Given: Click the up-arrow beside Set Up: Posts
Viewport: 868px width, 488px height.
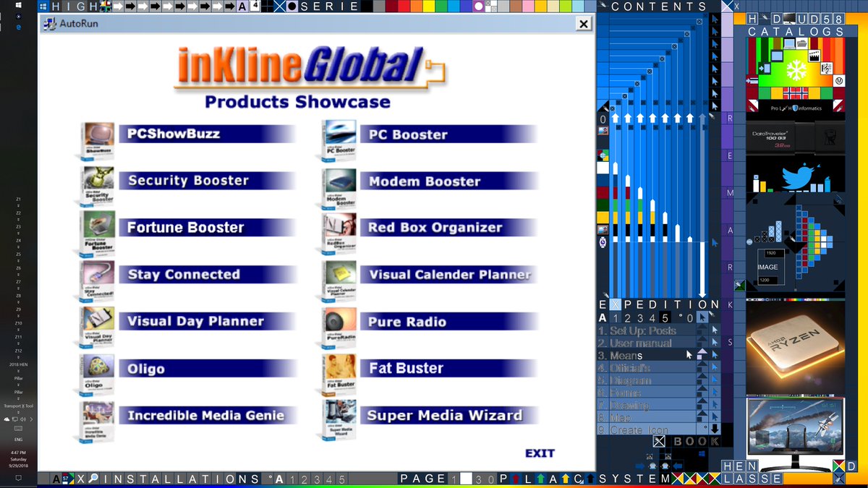Looking at the screenshot, I should [702, 330].
